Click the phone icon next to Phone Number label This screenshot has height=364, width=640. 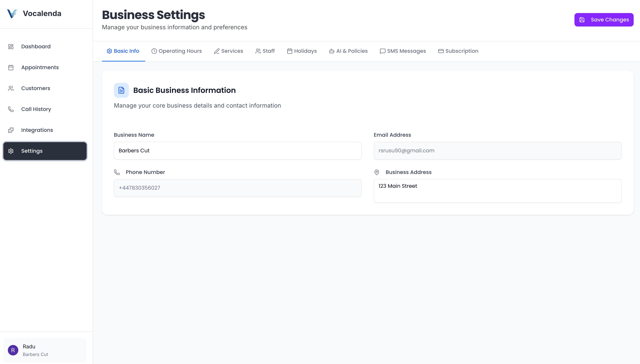(x=117, y=172)
